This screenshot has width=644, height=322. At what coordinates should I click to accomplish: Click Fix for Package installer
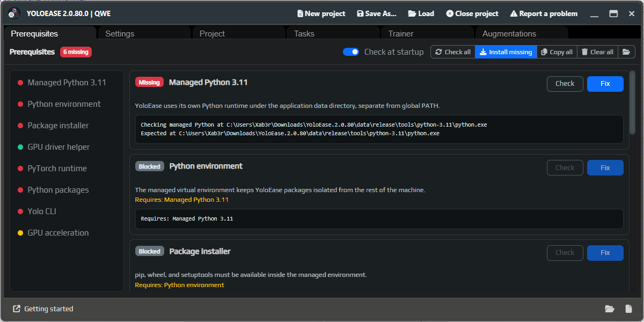(x=605, y=253)
